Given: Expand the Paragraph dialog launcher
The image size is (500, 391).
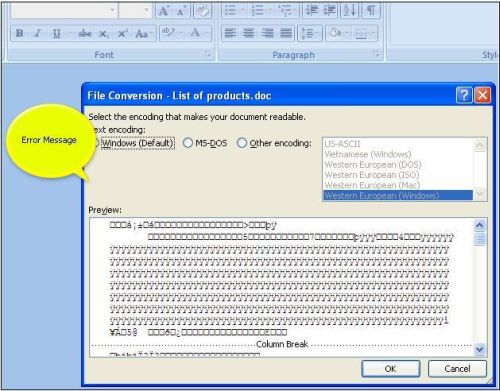Looking at the screenshot, I should coord(376,54).
